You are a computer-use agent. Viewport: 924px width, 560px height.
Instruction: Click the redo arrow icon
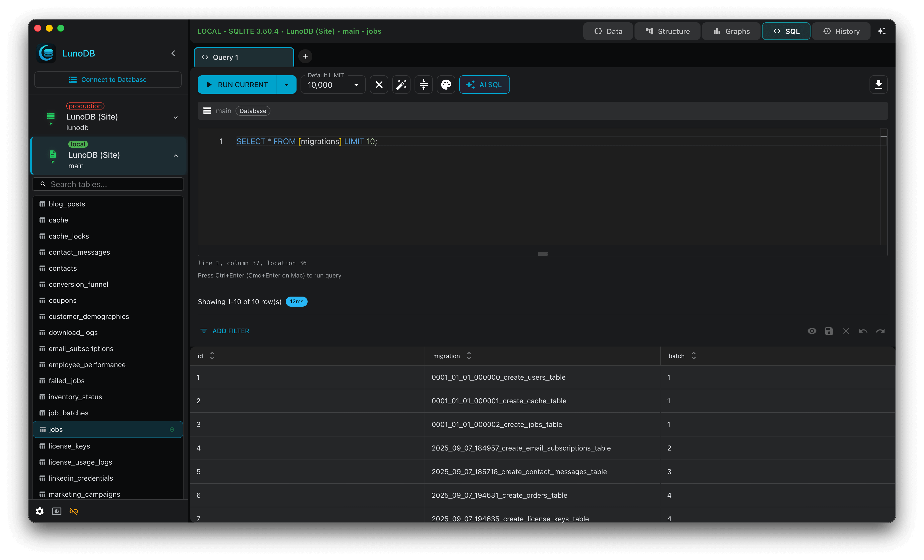tap(880, 331)
